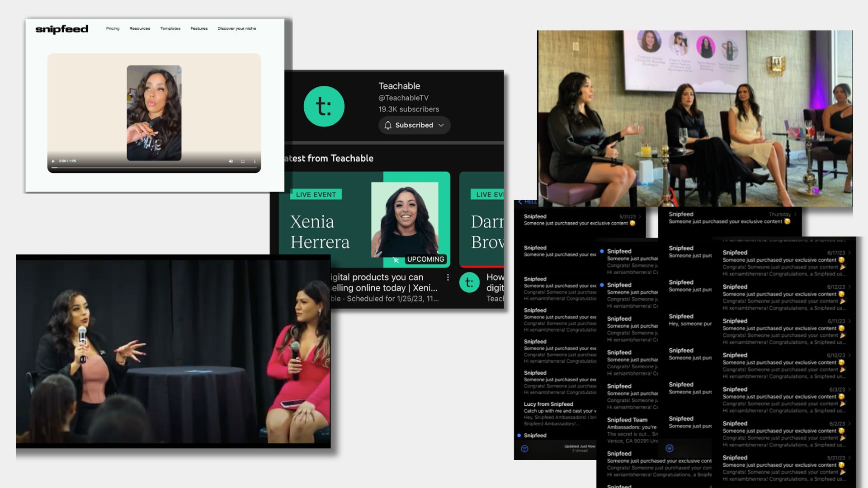Expand the 6/3/23 Snipfeed email chevron
Image resolution: width=868 pixels, height=488 pixels.
click(849, 389)
